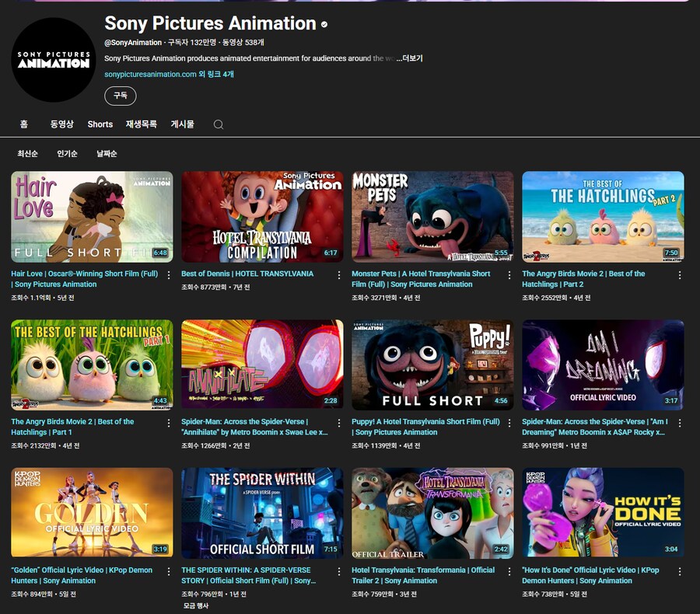Switch to the 동영상 tab

(61, 124)
